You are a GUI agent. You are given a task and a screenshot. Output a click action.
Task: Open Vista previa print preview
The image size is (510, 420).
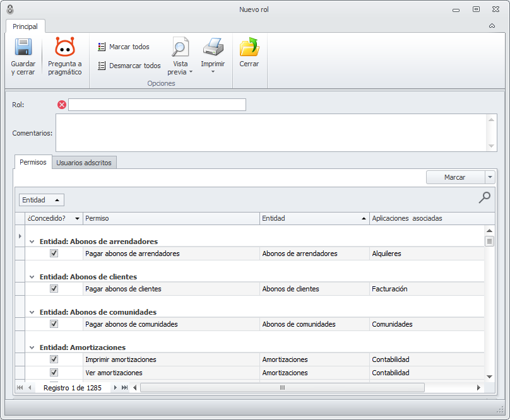click(x=181, y=49)
